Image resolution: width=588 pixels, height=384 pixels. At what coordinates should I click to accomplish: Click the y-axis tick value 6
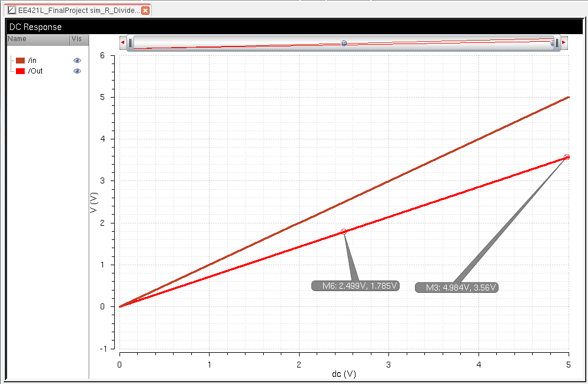(102, 55)
